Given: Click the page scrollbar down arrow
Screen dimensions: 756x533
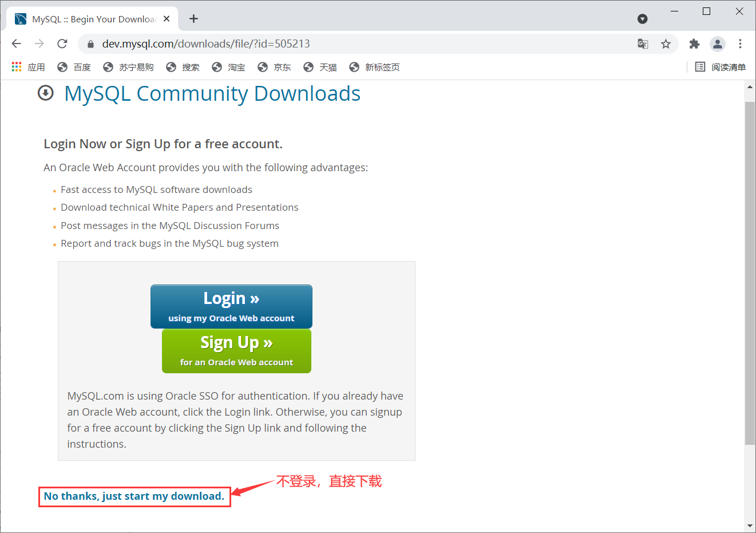Looking at the screenshot, I should (x=750, y=526).
